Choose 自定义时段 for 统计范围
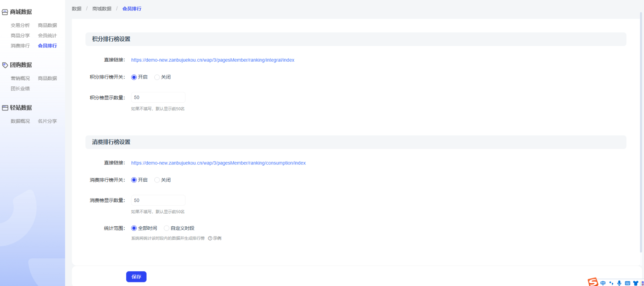The width and height of the screenshot is (644, 286). coord(167,228)
